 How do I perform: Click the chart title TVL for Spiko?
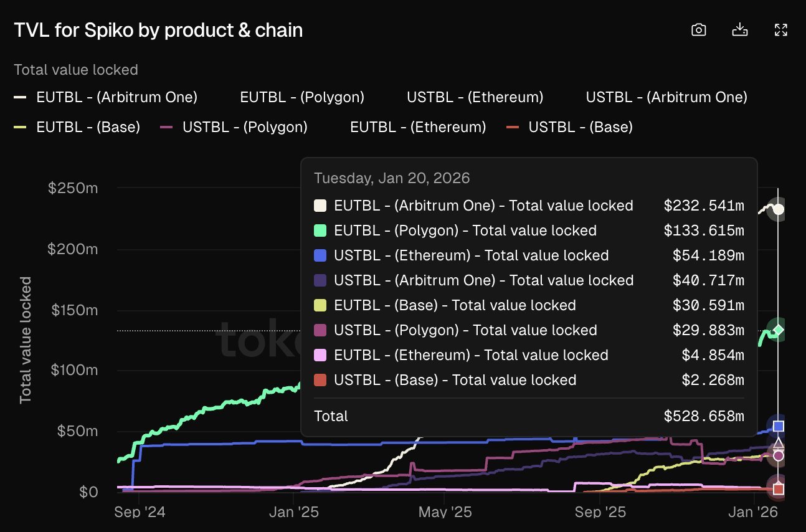tap(158, 30)
